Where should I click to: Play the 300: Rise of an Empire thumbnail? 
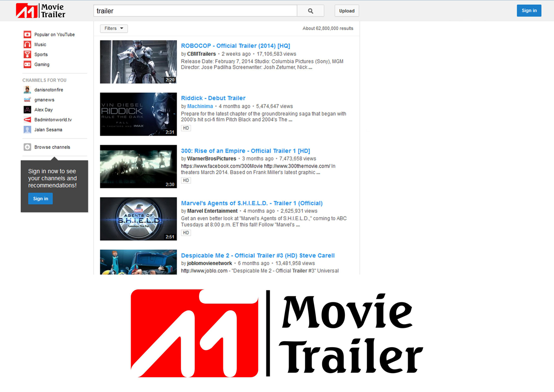138,167
